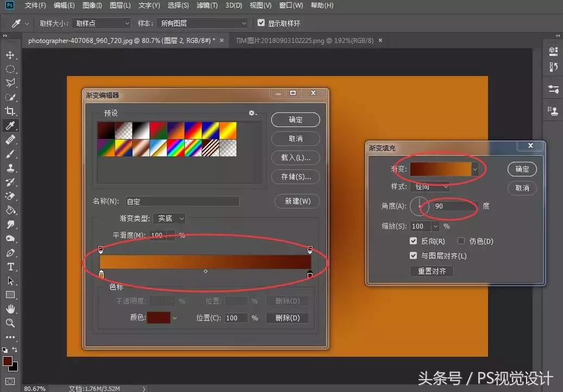
Task: Select the Move tool
Action: pos(10,55)
